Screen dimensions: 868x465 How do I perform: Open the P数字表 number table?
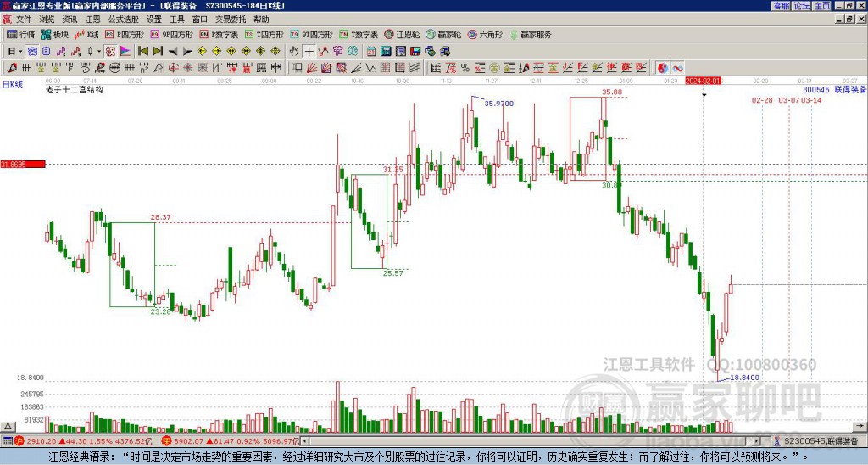(220, 34)
